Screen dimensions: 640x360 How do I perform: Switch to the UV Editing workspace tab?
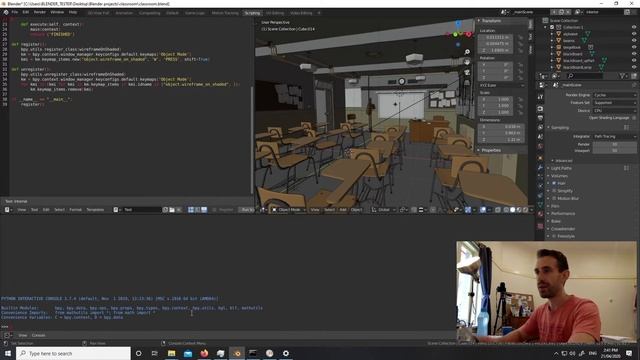[275, 13]
